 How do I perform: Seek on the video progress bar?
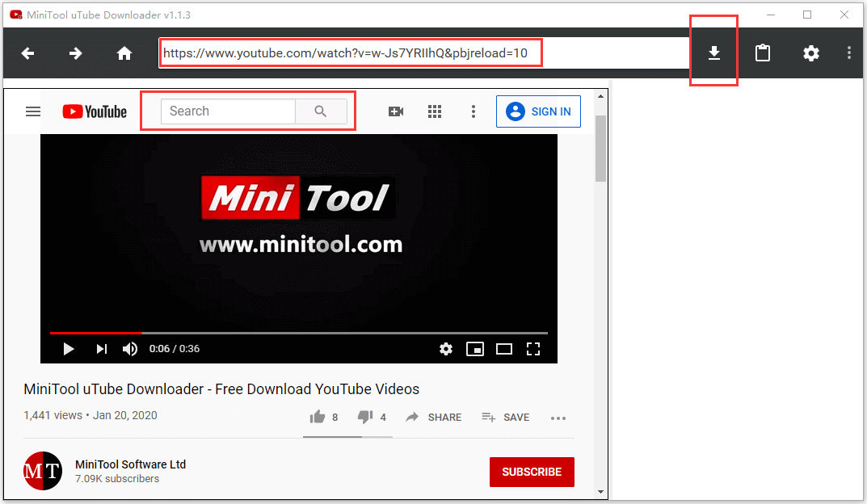pyautogui.click(x=299, y=333)
